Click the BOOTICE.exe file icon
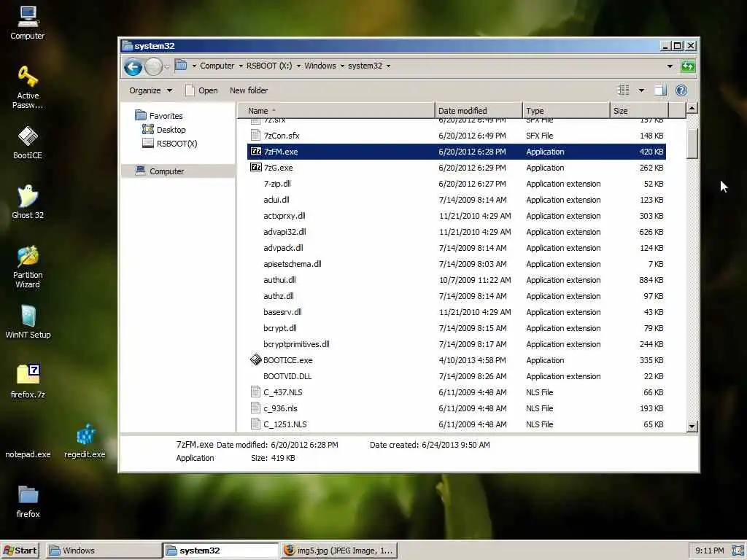The height and width of the screenshot is (560, 747). coord(256,360)
